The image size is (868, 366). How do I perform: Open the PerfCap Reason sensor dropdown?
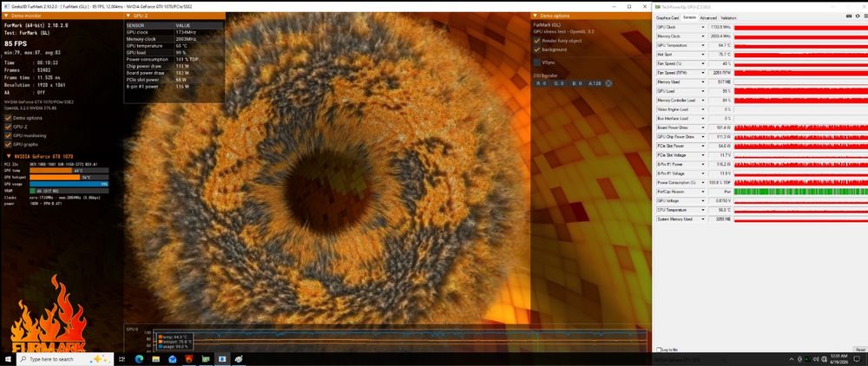pyautogui.click(x=703, y=192)
